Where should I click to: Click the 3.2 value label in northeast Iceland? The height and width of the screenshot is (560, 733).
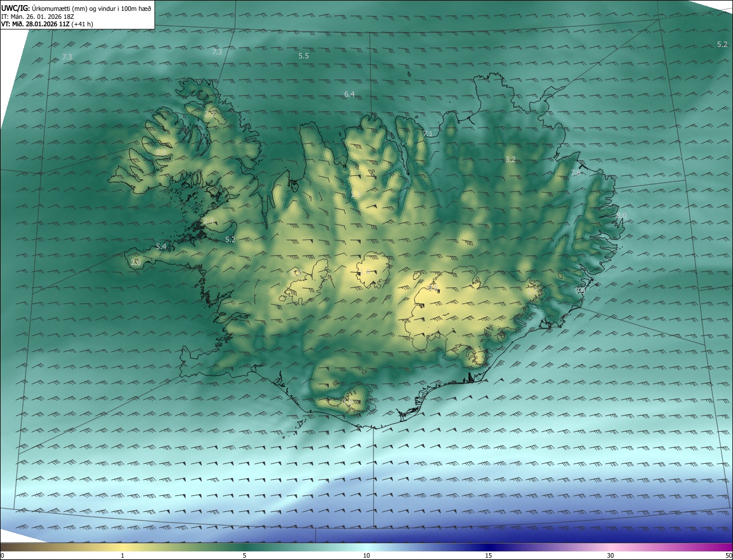tap(510, 159)
